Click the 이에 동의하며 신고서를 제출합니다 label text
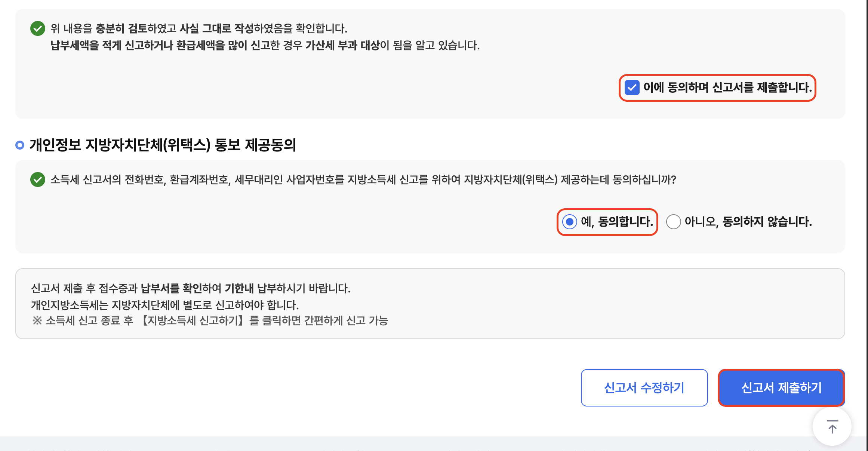Image resolution: width=868 pixels, height=451 pixels. point(727,88)
